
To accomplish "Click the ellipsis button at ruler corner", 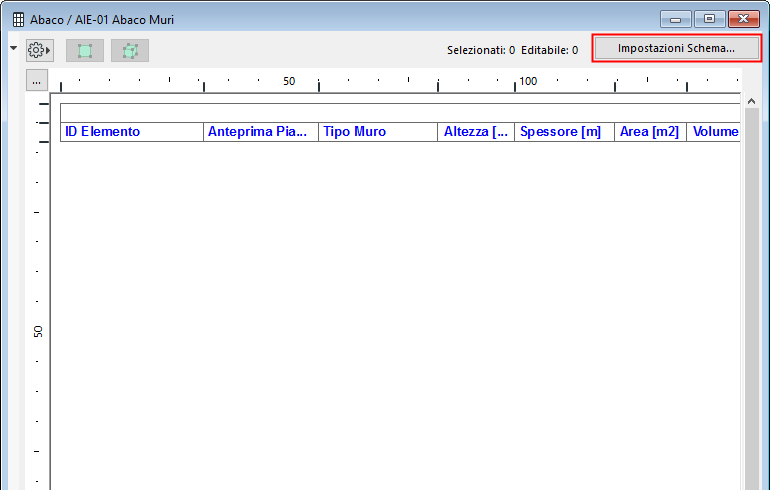I will click(37, 81).
